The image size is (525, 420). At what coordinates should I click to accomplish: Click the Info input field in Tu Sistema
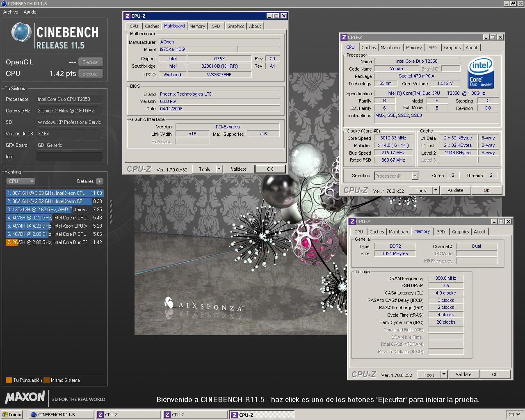(69, 157)
